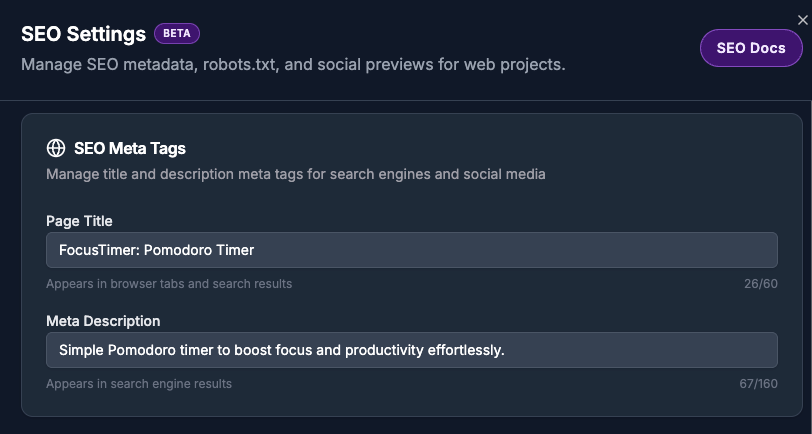Open the SEO Docs link
This screenshot has width=812, height=434.
click(751, 48)
